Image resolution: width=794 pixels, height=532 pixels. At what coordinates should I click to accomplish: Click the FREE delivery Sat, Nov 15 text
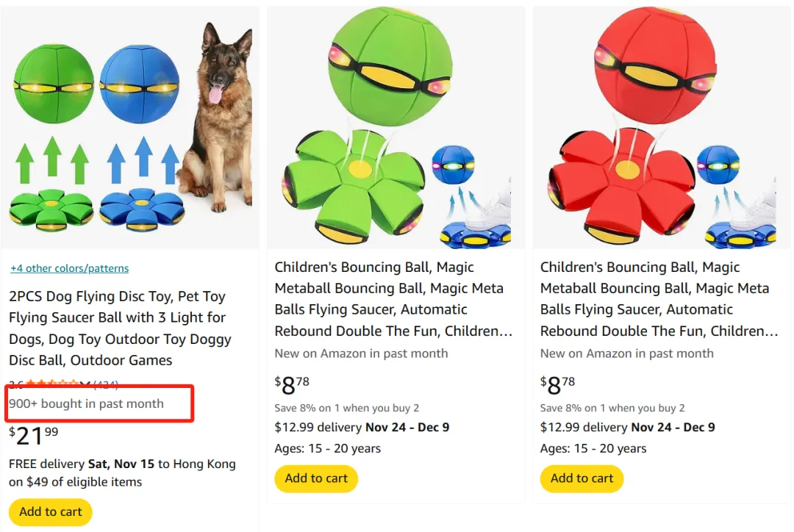tap(122, 464)
